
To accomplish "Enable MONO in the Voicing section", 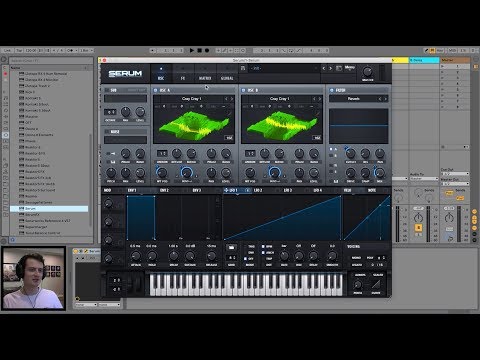I will pyautogui.click(x=356, y=258).
